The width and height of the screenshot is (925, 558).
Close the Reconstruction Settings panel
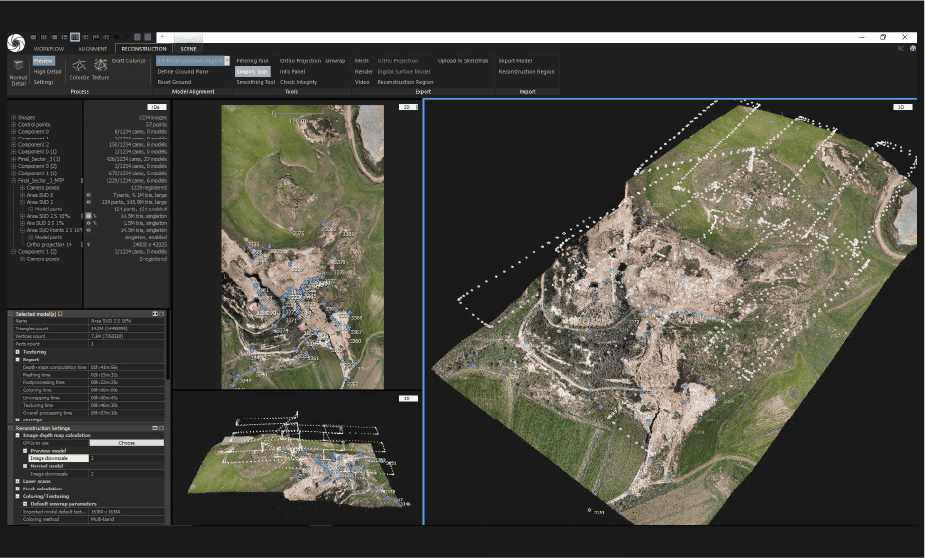tap(162, 428)
